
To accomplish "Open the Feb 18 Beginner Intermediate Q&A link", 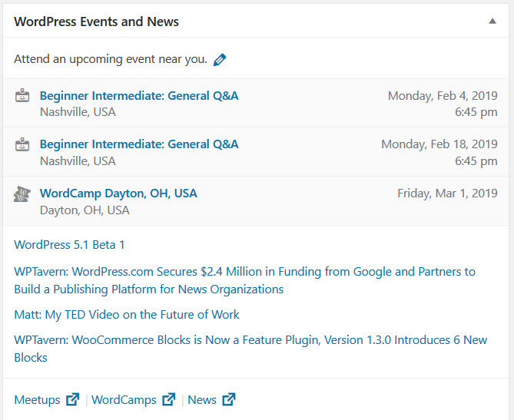I will click(x=139, y=144).
